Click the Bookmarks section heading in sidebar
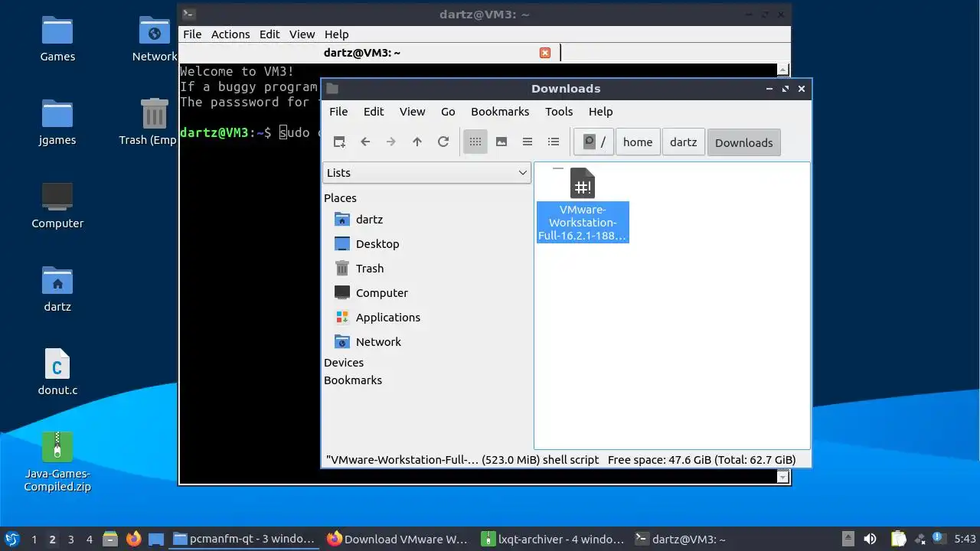The image size is (980, 551). 353,380
